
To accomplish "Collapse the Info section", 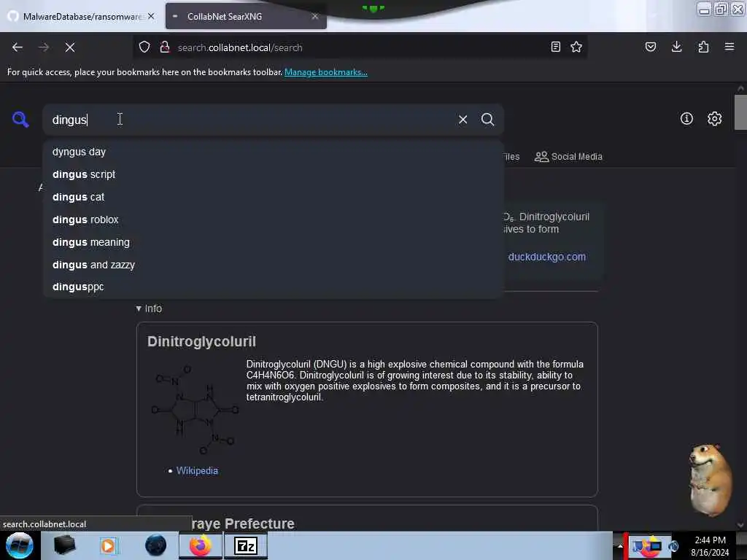I will (149, 308).
